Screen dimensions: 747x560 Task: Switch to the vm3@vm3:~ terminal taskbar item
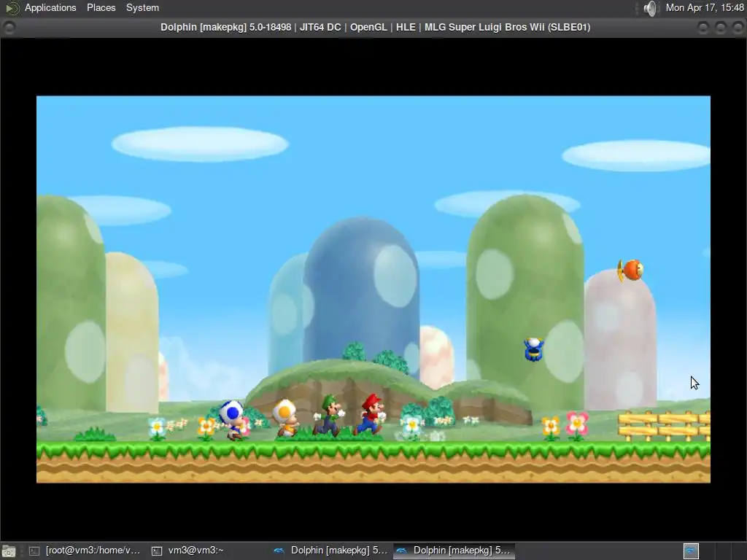point(188,551)
